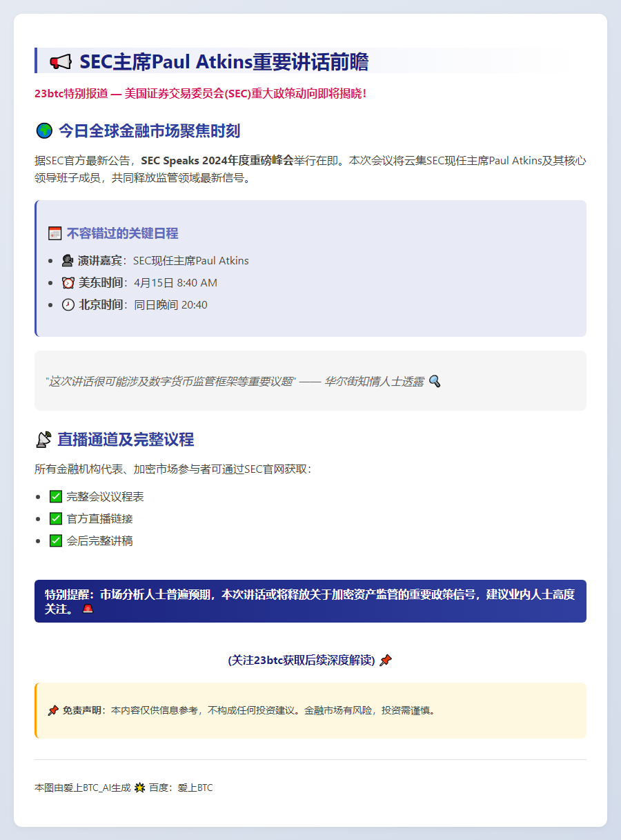Click the heading 不容错过的关键日程

click(x=122, y=233)
